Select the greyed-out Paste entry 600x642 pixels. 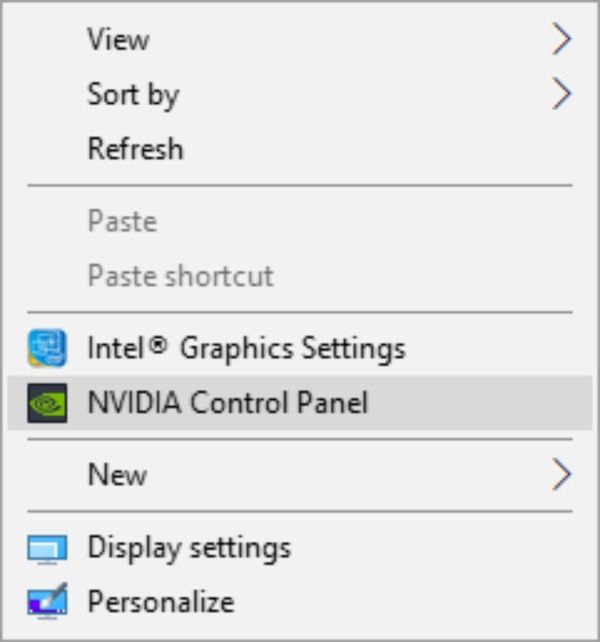[x=122, y=221]
